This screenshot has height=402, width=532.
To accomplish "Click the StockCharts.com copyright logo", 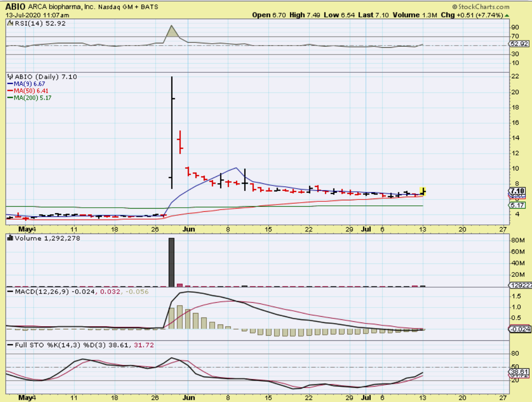I will tap(481, 7).
